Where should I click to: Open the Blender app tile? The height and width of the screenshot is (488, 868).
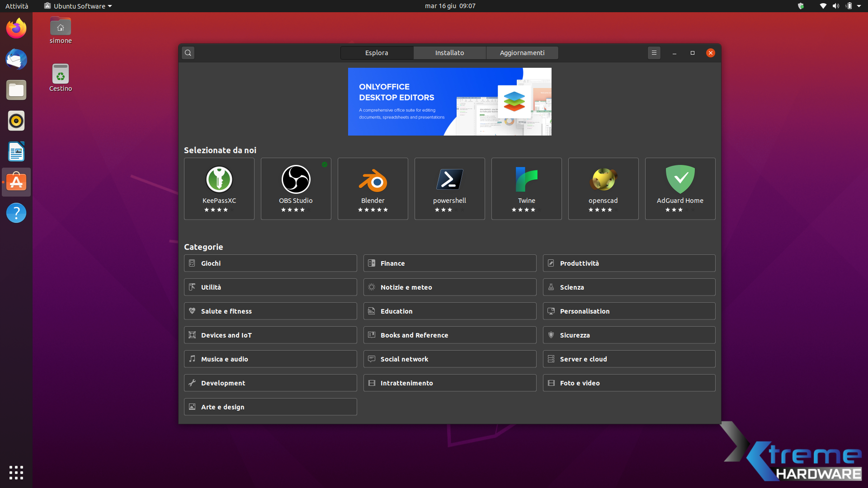pyautogui.click(x=373, y=188)
